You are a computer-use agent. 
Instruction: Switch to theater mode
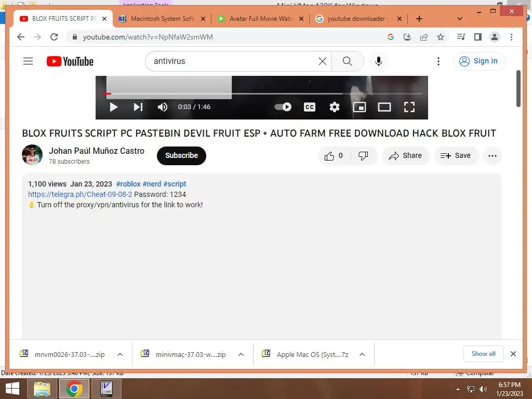pos(384,107)
